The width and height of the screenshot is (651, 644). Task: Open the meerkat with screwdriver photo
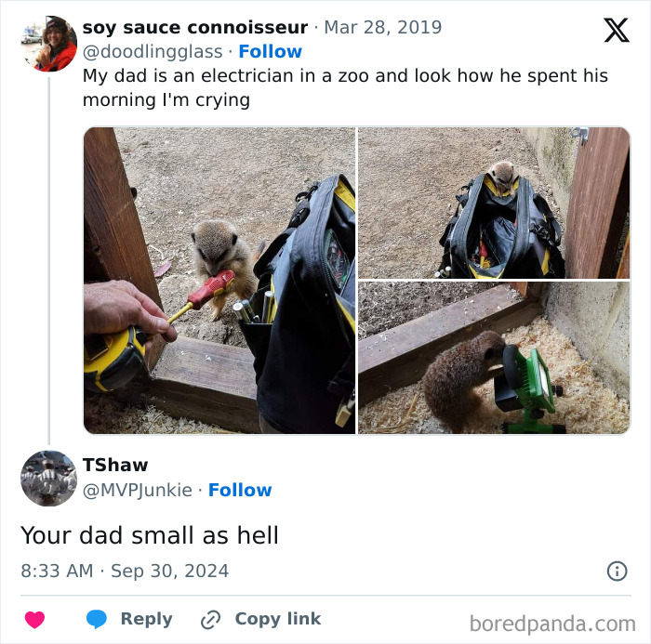[219, 281]
